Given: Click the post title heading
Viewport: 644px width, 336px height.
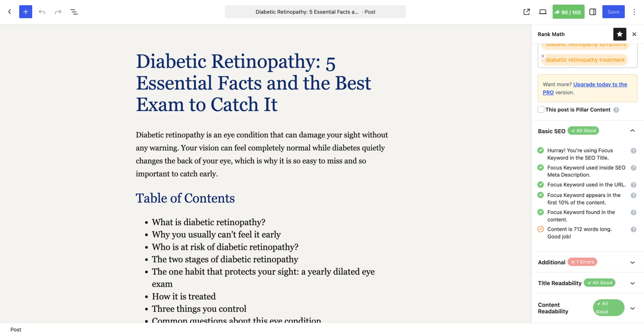Looking at the screenshot, I should (x=253, y=83).
